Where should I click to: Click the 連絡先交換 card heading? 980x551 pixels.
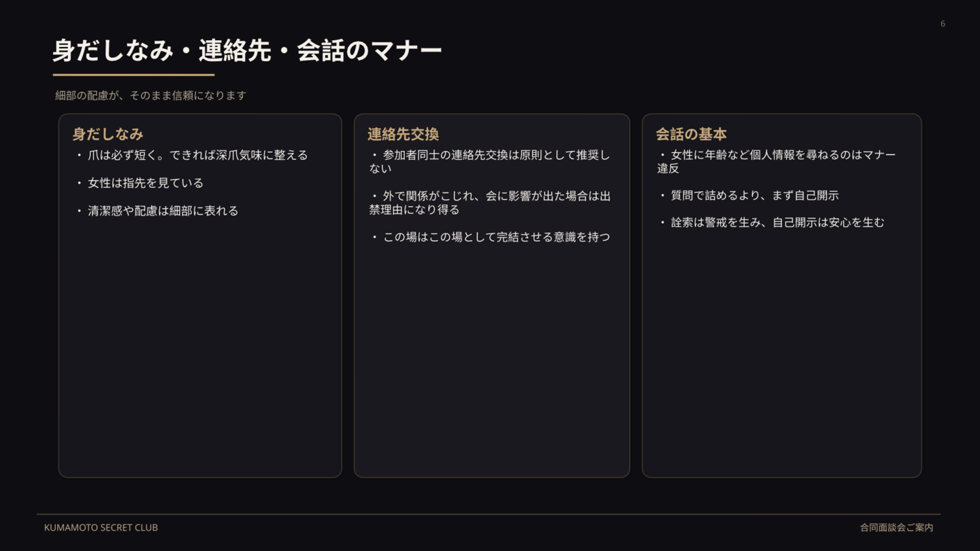[403, 134]
